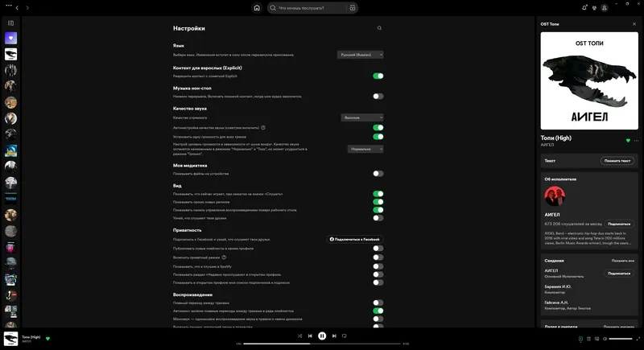Click Показать текст button for lyrics
This screenshot has height=350, width=644.
pos(617,161)
